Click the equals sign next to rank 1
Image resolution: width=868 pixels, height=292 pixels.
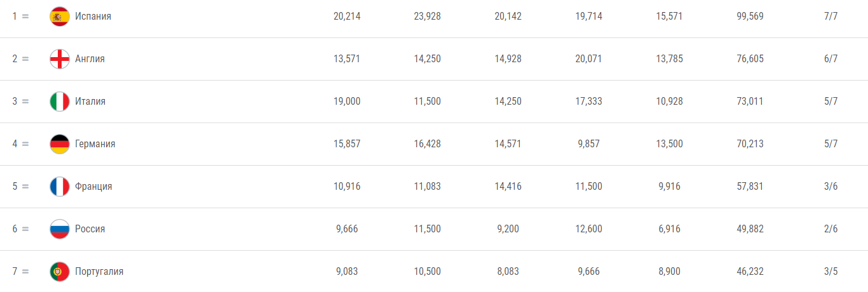click(x=25, y=17)
